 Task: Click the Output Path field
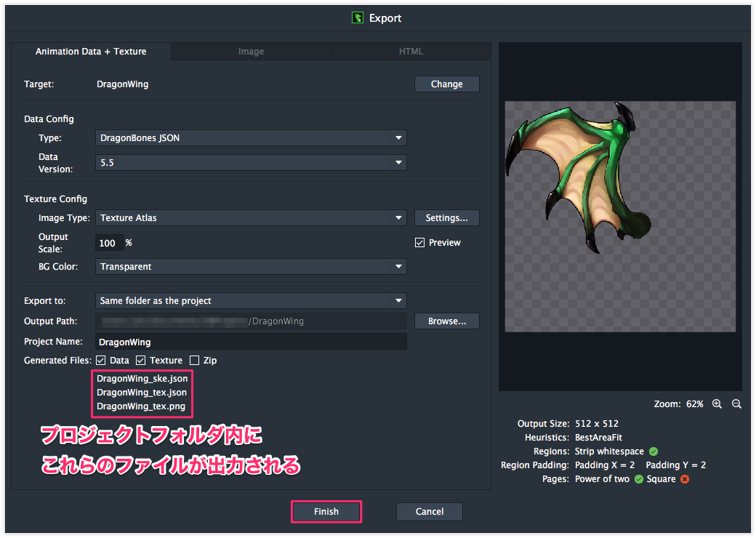(251, 321)
